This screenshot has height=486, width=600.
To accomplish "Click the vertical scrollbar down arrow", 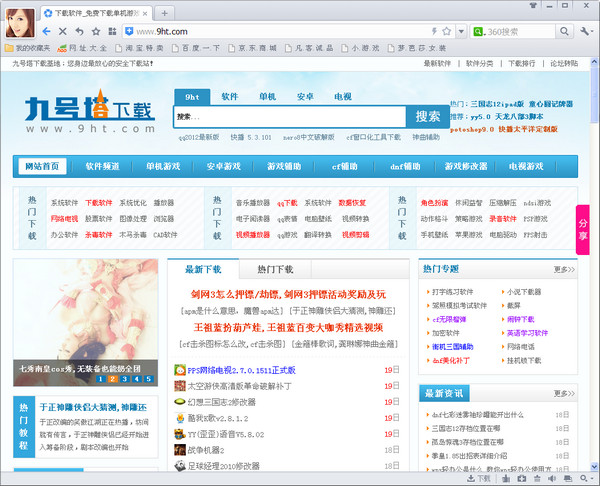I will point(594,466).
